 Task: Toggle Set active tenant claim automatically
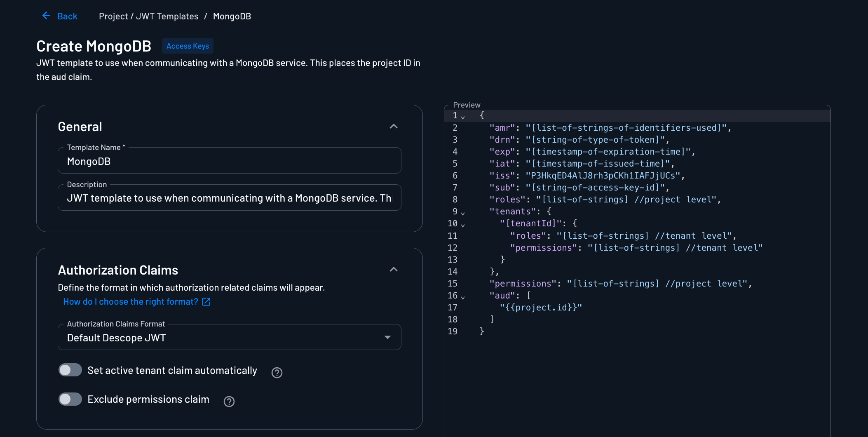click(x=70, y=370)
